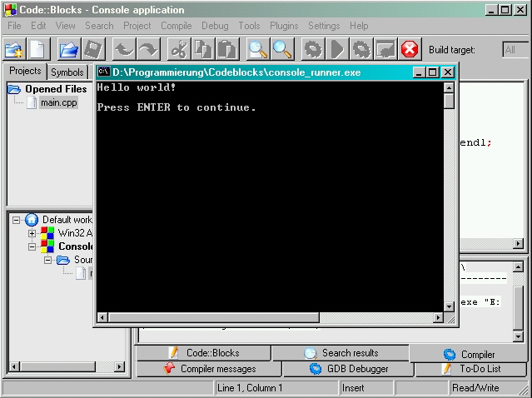Switch to the Compiler tab
Screen dimensions: 532x398
[469, 354]
